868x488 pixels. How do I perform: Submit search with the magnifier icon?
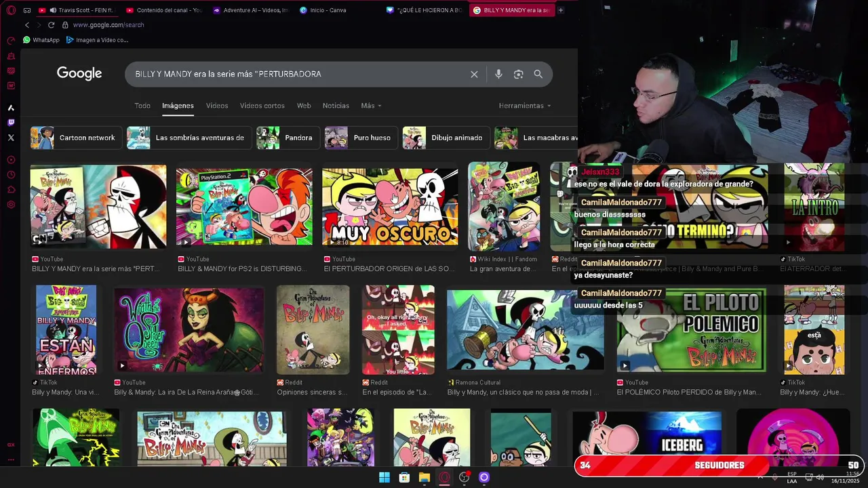(x=538, y=74)
